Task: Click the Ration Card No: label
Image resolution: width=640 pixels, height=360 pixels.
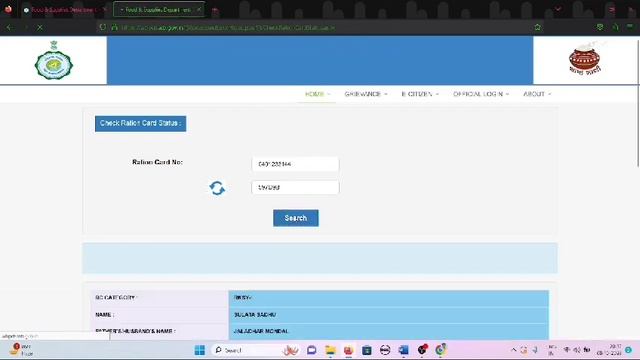Action: 157,162
